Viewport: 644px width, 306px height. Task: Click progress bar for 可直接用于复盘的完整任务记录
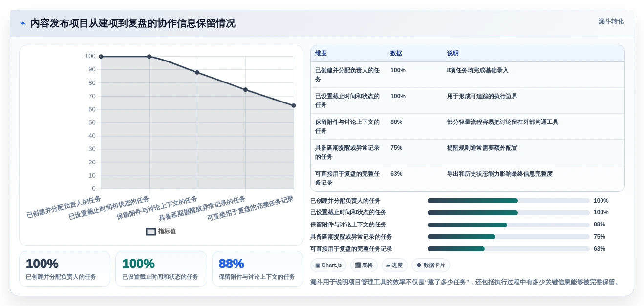tap(509, 249)
